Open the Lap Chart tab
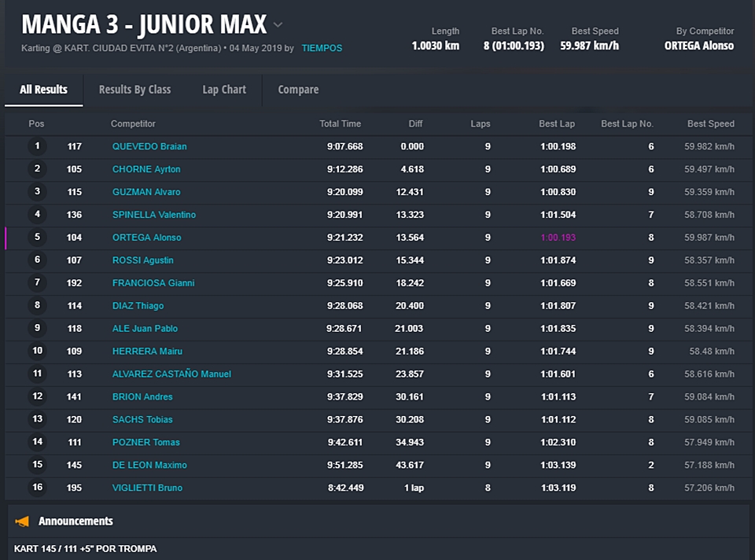Screen dimensions: 755x560 point(224,90)
